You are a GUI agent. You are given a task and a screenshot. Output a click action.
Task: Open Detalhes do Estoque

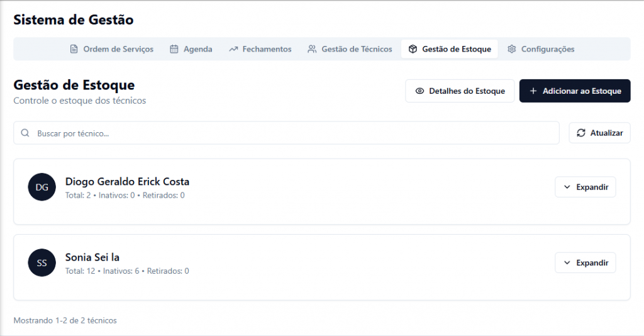(x=460, y=91)
